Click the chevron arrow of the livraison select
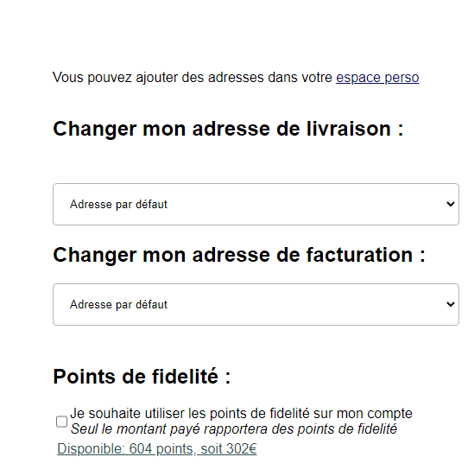 click(451, 204)
